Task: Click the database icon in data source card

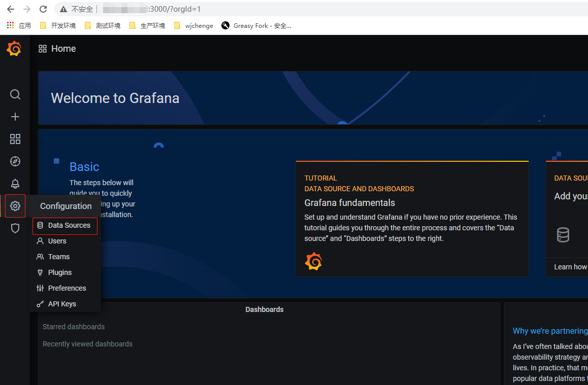Action: coord(563,235)
